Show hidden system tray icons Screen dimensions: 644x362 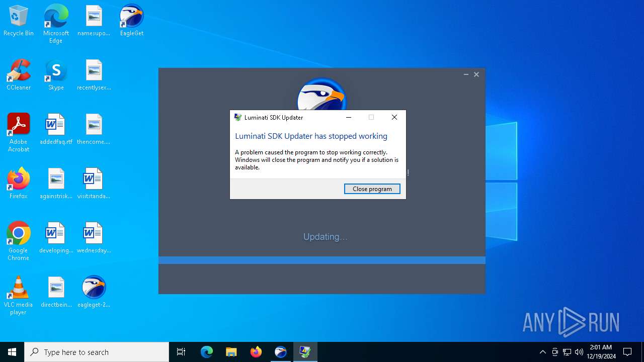tap(542, 352)
